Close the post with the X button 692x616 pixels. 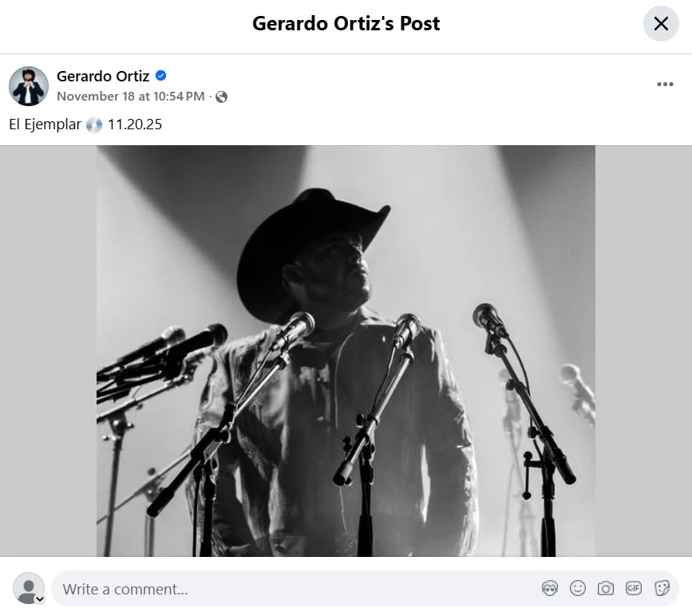tap(661, 24)
